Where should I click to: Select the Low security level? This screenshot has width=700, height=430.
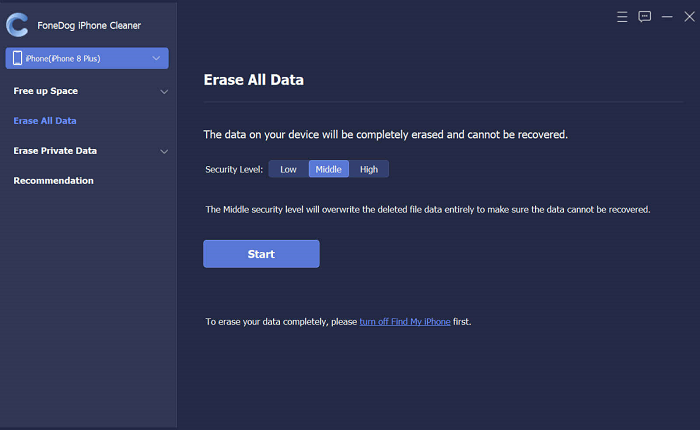[x=288, y=169]
